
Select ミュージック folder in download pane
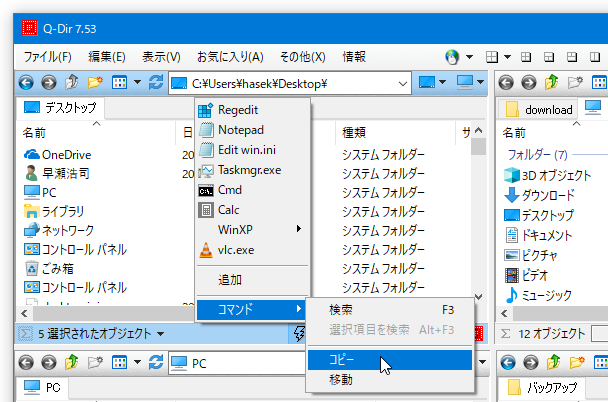click(538, 295)
